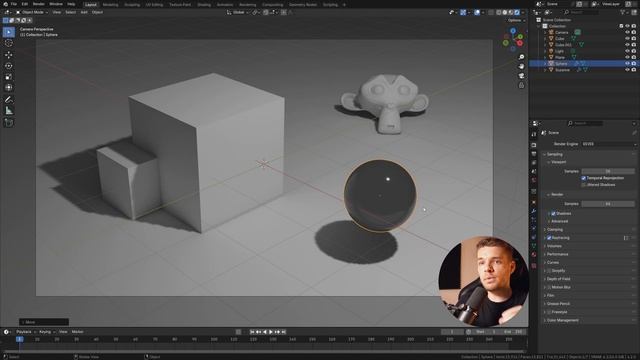Activate the Select Box tool
Screen dimensions: 640x360
(x=9, y=32)
